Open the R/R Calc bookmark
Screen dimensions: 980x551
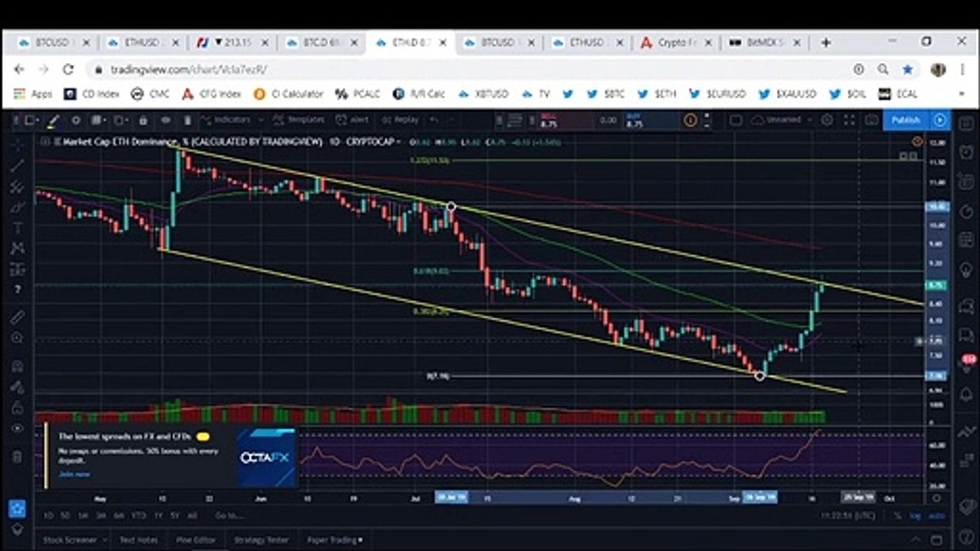419,94
